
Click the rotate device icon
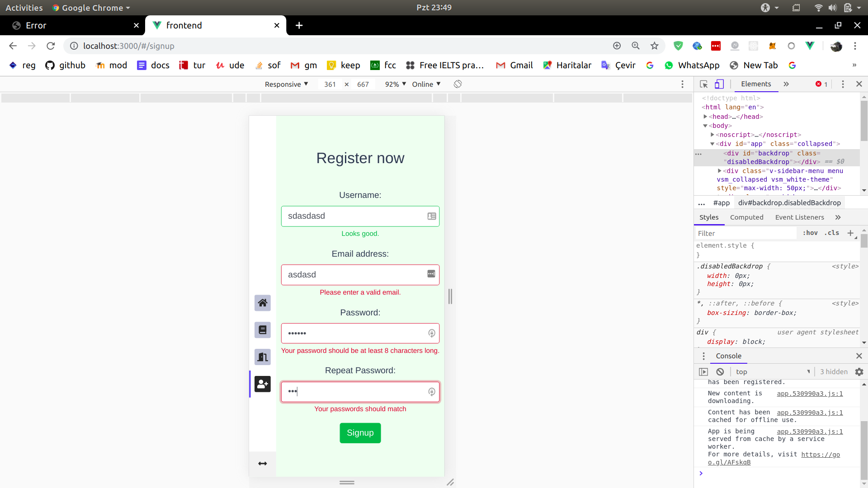[x=458, y=84]
